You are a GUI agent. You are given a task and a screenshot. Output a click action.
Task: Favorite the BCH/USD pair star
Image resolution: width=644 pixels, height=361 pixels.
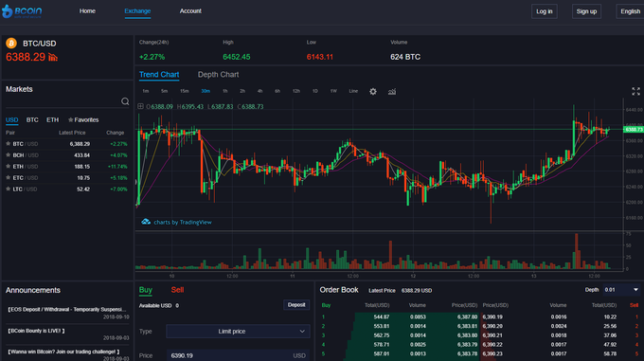tap(9, 154)
